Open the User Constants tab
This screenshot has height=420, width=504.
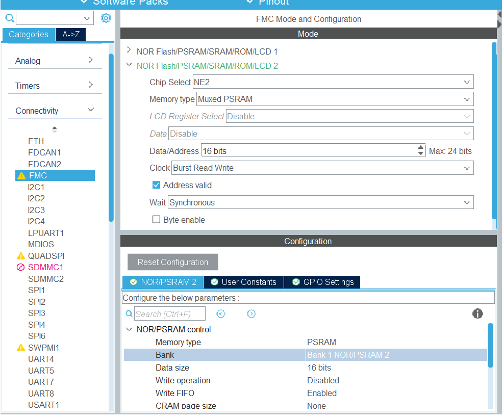click(244, 282)
